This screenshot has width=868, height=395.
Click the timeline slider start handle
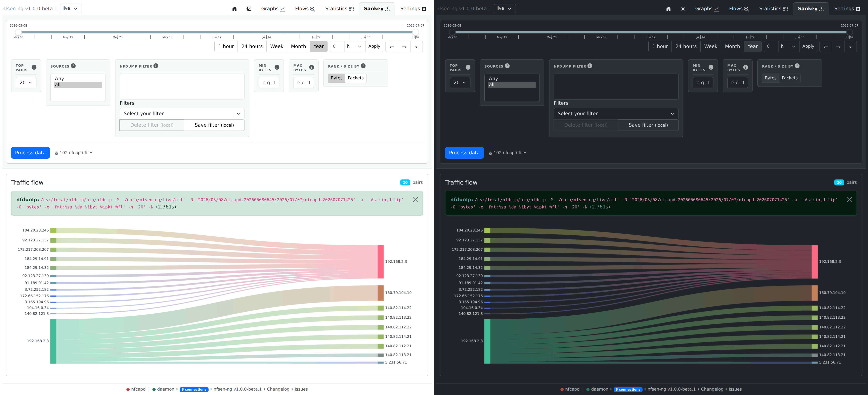click(x=18, y=32)
